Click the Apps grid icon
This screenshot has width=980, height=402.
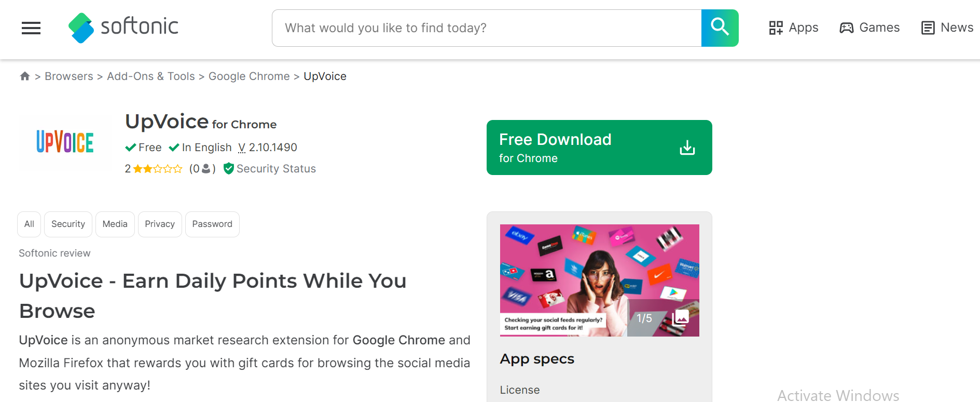click(x=776, y=28)
